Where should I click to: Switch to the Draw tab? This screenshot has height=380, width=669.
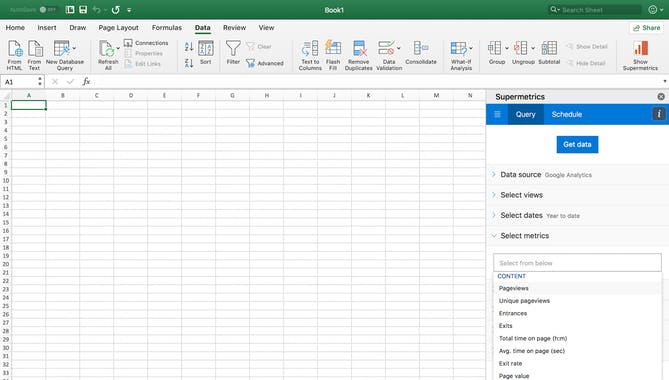point(78,27)
